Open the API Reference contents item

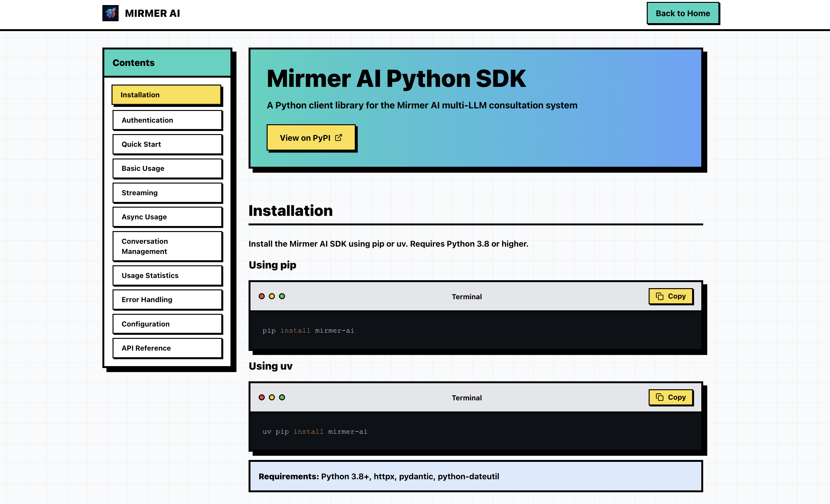point(167,348)
